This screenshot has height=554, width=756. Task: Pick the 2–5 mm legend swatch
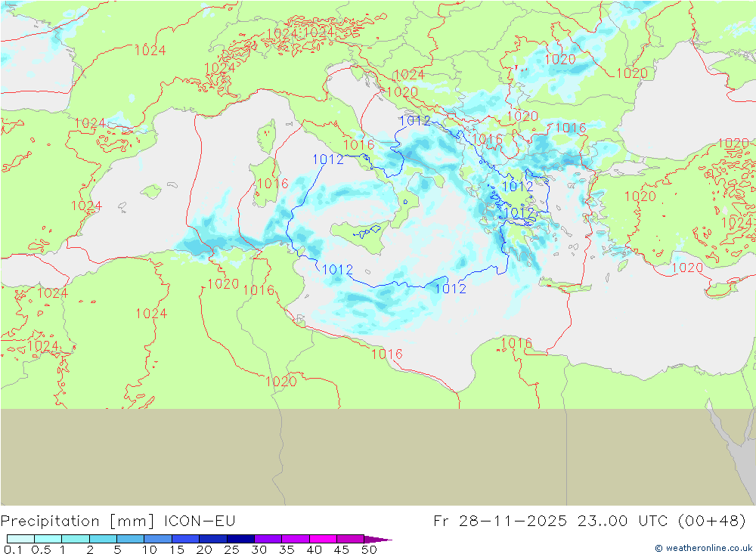[103, 539]
